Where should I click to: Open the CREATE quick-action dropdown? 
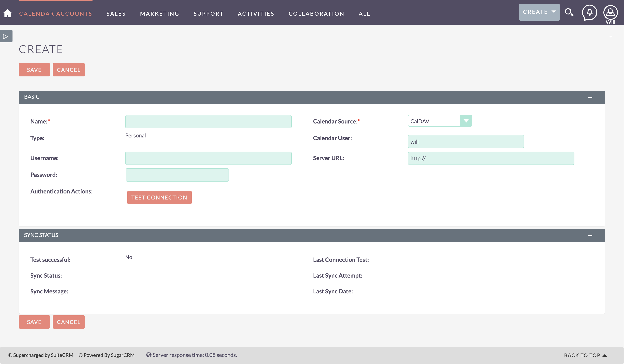(539, 12)
